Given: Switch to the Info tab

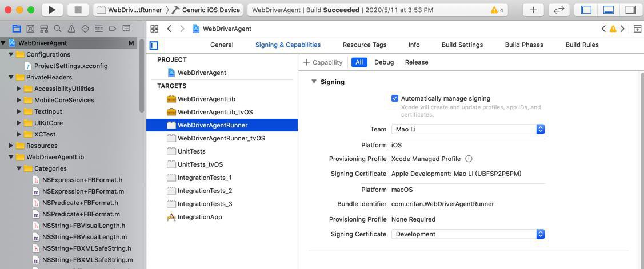Looking at the screenshot, I should pyautogui.click(x=414, y=45).
